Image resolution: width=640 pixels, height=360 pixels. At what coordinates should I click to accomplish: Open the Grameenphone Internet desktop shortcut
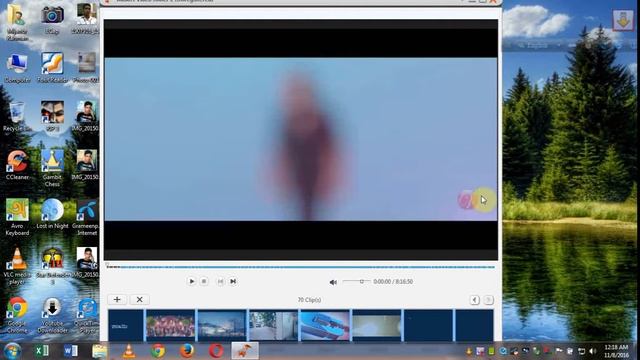click(87, 217)
